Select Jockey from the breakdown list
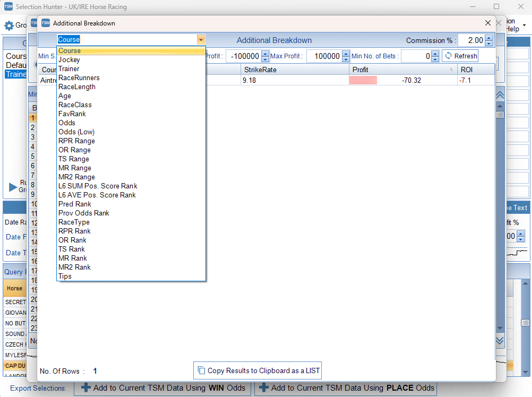Viewport: 532px width, 397px height. click(x=69, y=60)
